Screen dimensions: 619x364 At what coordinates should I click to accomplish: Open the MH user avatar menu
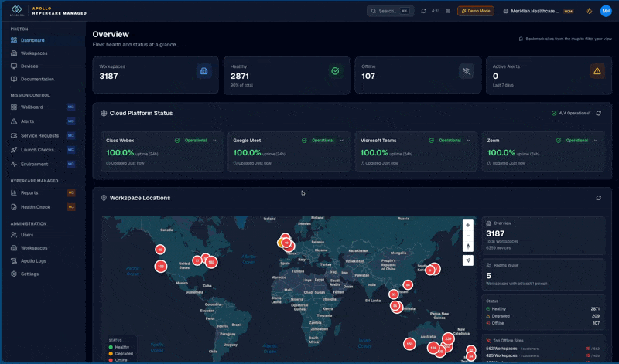[606, 11]
